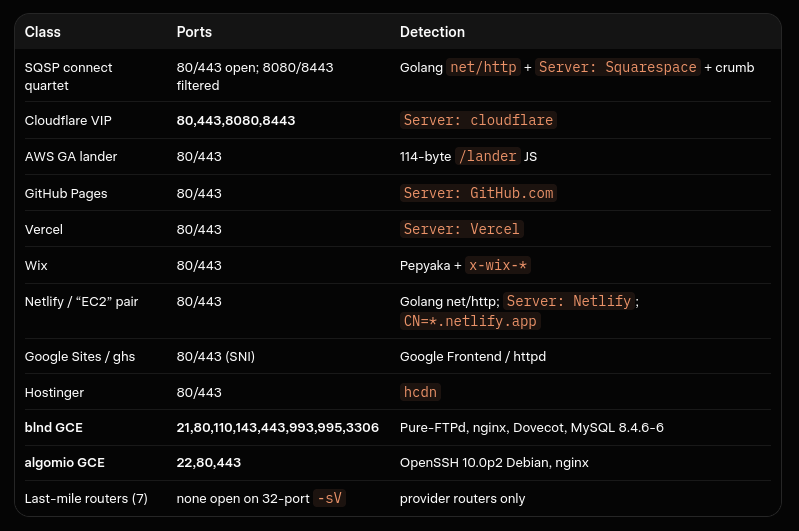The width and height of the screenshot is (799, 531).
Task: Click the 80/443 cell in the Vercel row
Action: (x=199, y=229)
